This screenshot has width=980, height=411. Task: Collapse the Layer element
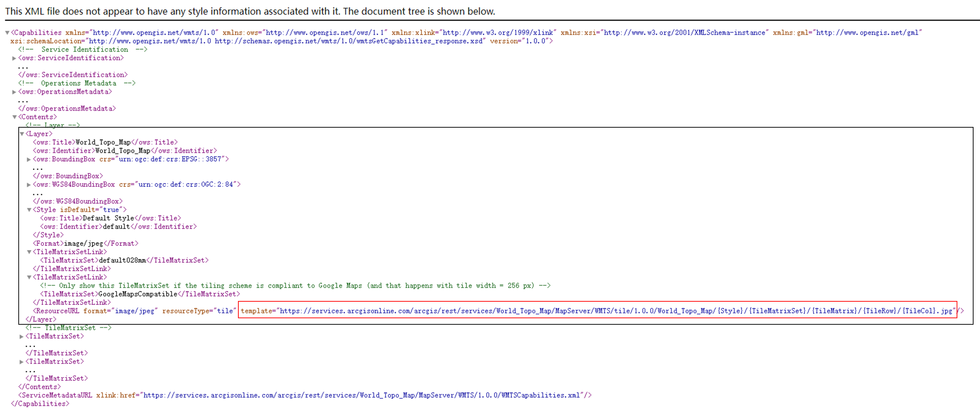coord(22,134)
